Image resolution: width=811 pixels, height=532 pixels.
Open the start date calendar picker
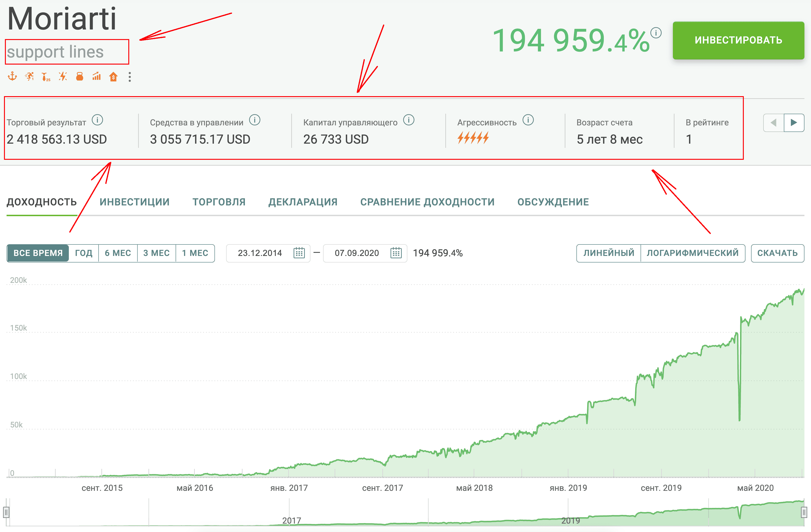click(299, 253)
